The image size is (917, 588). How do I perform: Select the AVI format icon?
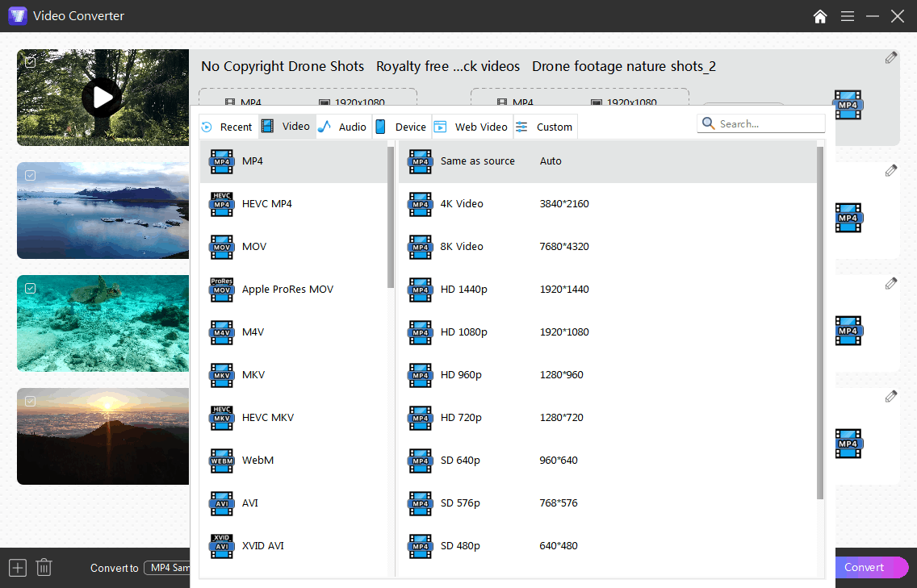[x=222, y=503]
